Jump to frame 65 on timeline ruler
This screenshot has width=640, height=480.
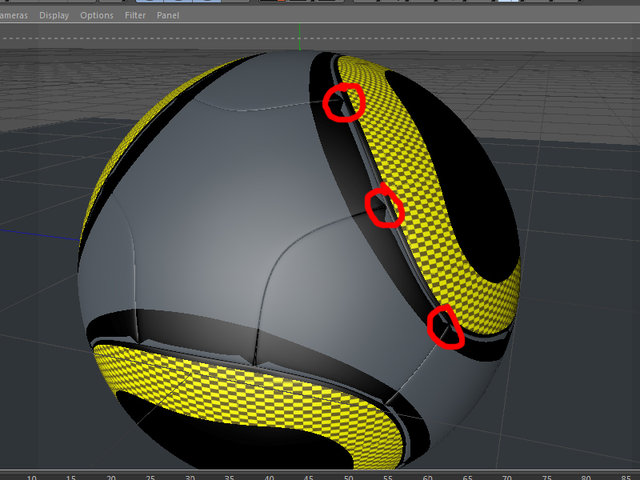[x=467, y=477]
